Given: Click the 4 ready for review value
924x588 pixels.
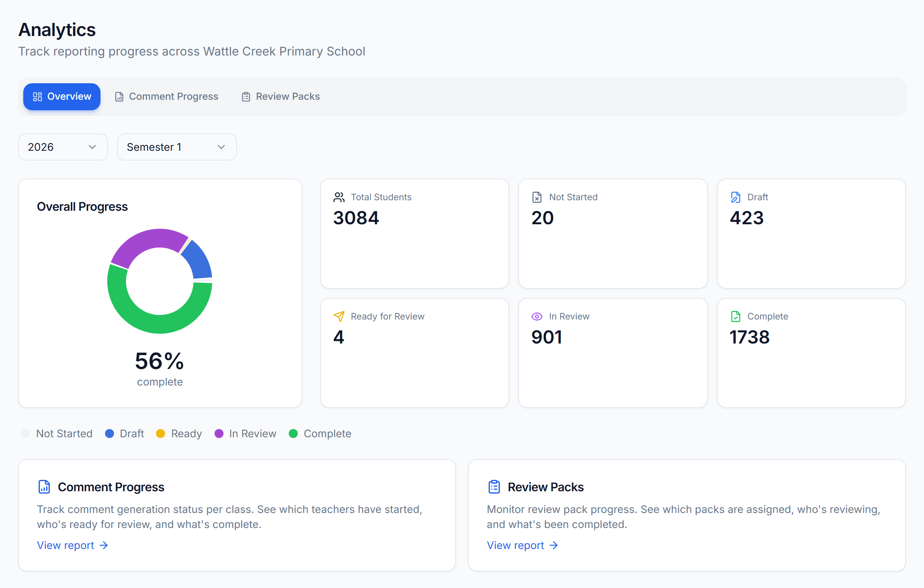Looking at the screenshot, I should 339,337.
